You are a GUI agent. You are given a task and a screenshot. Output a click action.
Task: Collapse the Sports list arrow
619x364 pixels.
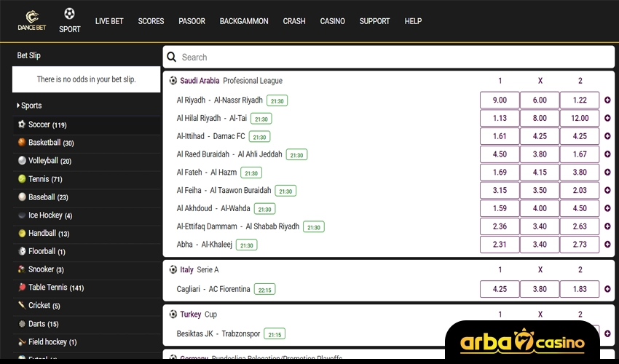18,106
